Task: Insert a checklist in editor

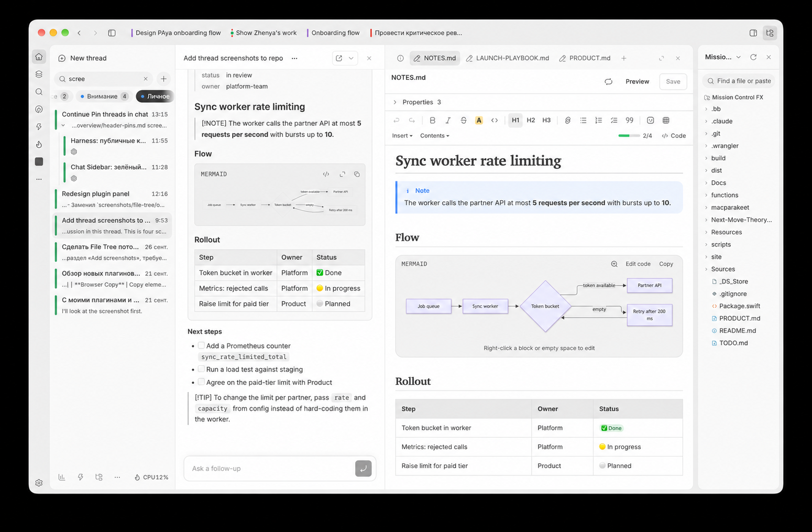Action: click(x=614, y=120)
